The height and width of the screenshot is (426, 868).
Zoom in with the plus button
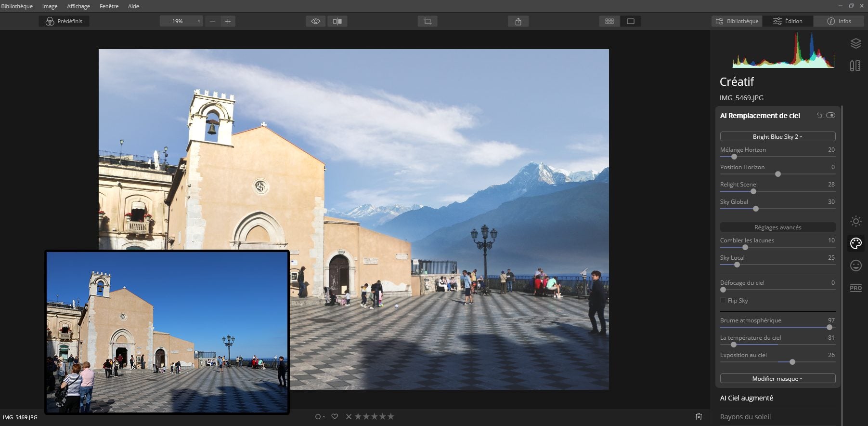point(228,21)
